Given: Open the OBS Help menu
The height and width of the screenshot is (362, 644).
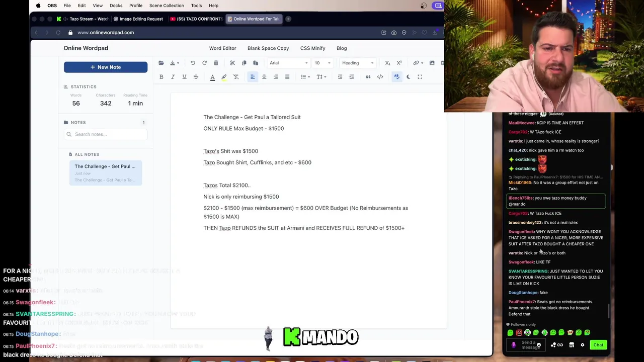Looking at the screenshot, I should pos(213,6).
